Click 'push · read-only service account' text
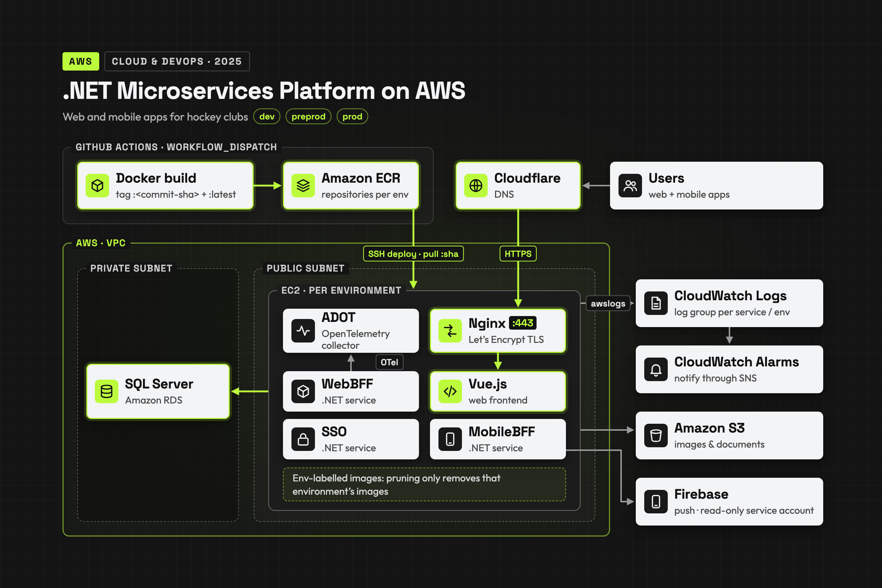This screenshot has height=588, width=882. point(743,511)
